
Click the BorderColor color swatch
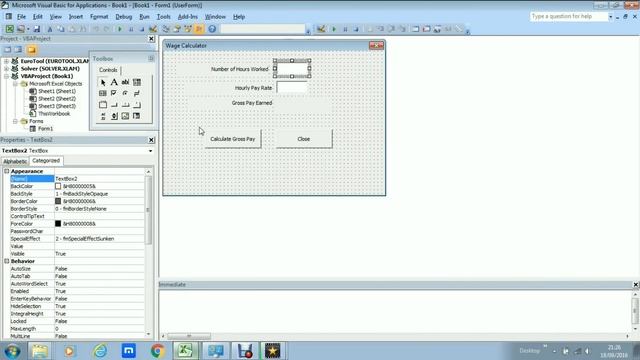58,201
